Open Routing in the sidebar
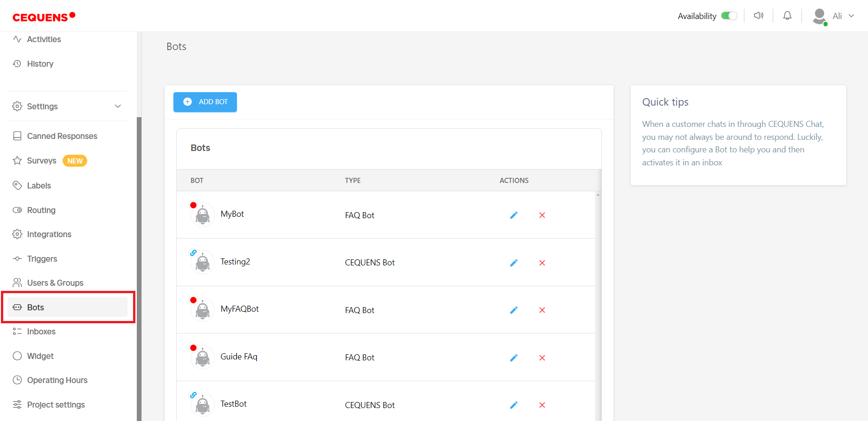 (x=41, y=210)
